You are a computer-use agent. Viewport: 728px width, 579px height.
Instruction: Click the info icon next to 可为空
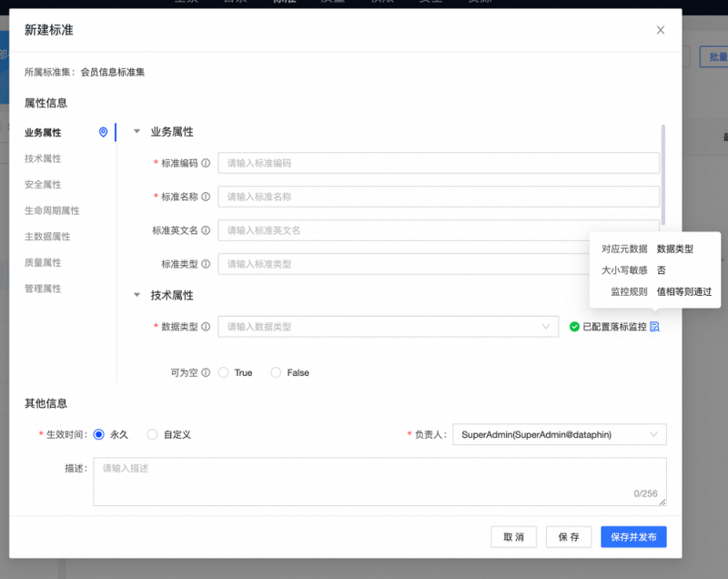click(206, 372)
